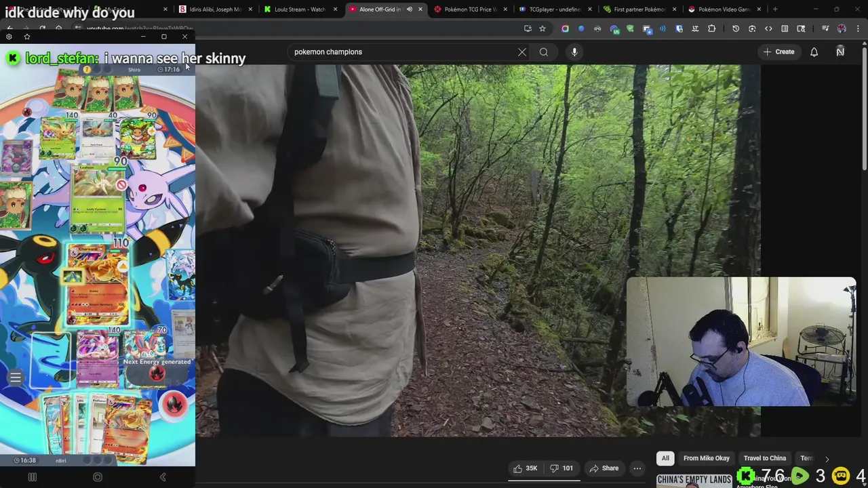The height and width of the screenshot is (488, 868).
Task: Click the pin star in game window
Action: pos(27,37)
